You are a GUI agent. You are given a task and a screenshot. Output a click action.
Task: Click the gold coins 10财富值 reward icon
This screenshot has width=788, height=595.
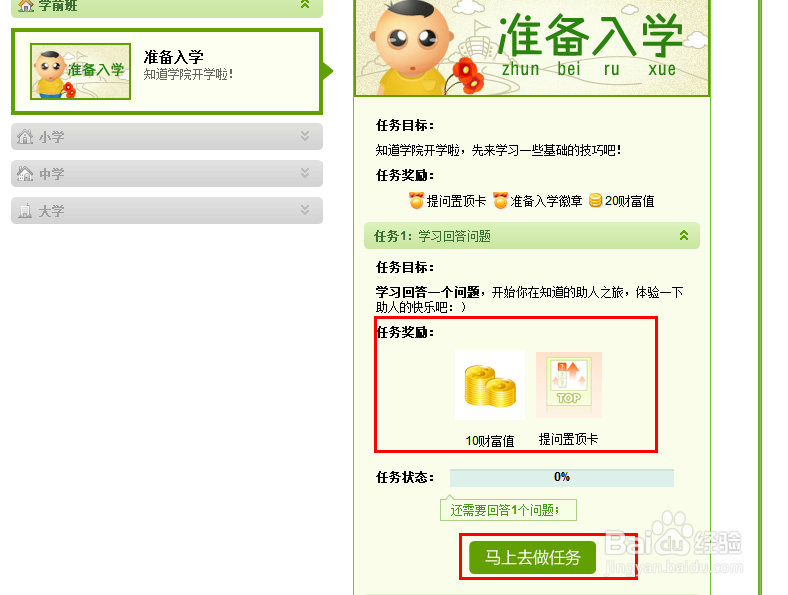490,385
